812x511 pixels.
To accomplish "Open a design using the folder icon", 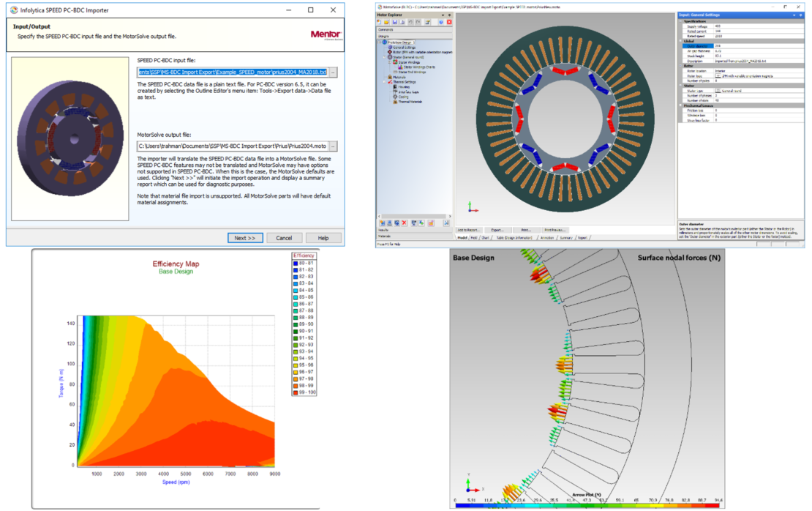I will click(x=386, y=22).
